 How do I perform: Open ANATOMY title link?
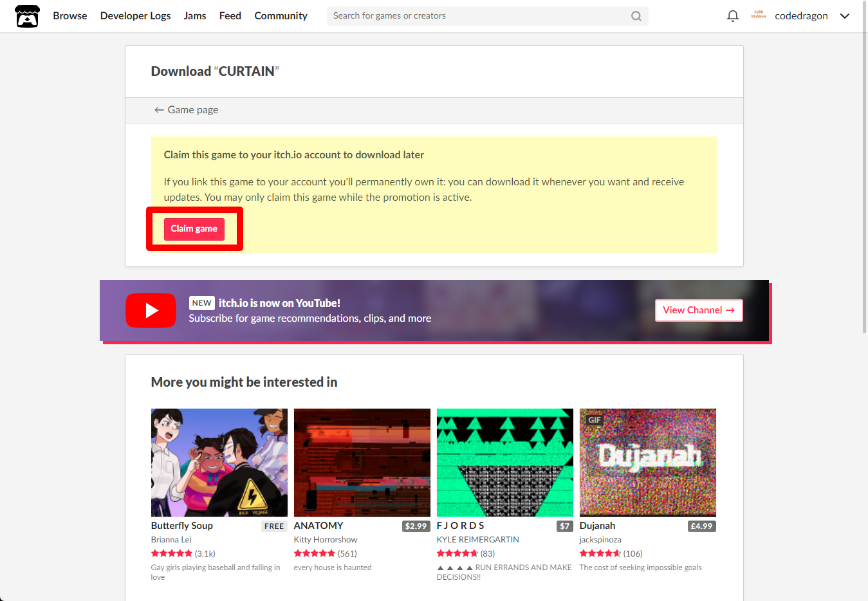[319, 526]
